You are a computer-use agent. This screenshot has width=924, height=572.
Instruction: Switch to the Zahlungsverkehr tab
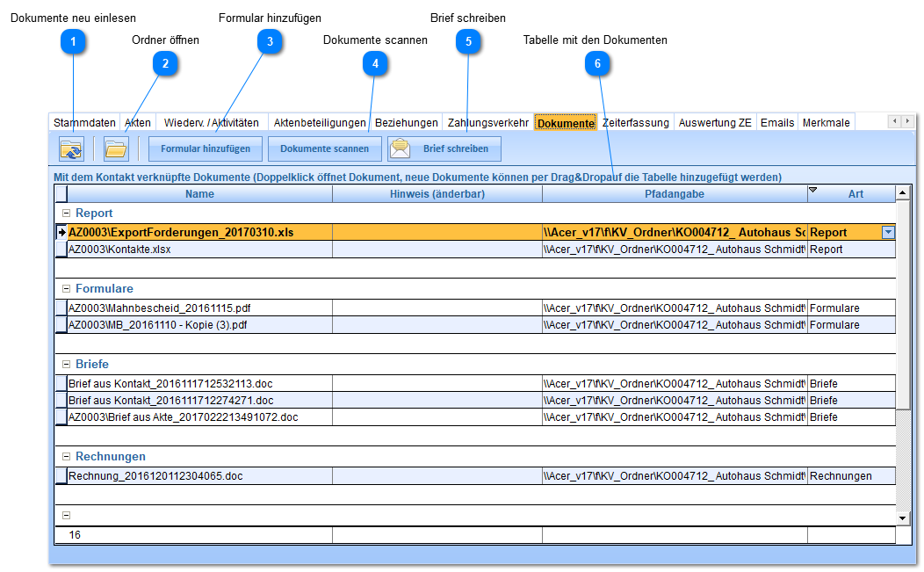coord(487,123)
